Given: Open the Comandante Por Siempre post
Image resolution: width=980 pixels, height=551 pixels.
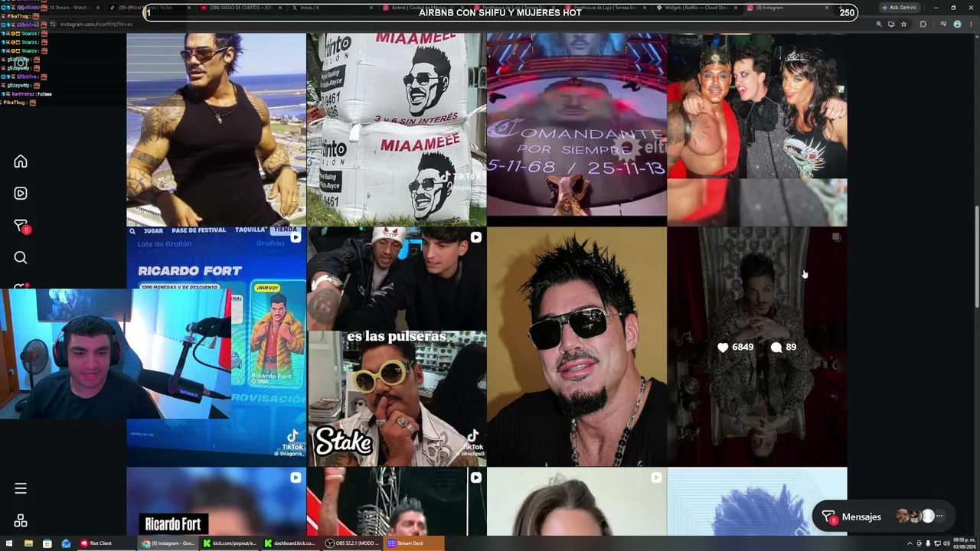Looking at the screenshot, I should click(577, 129).
